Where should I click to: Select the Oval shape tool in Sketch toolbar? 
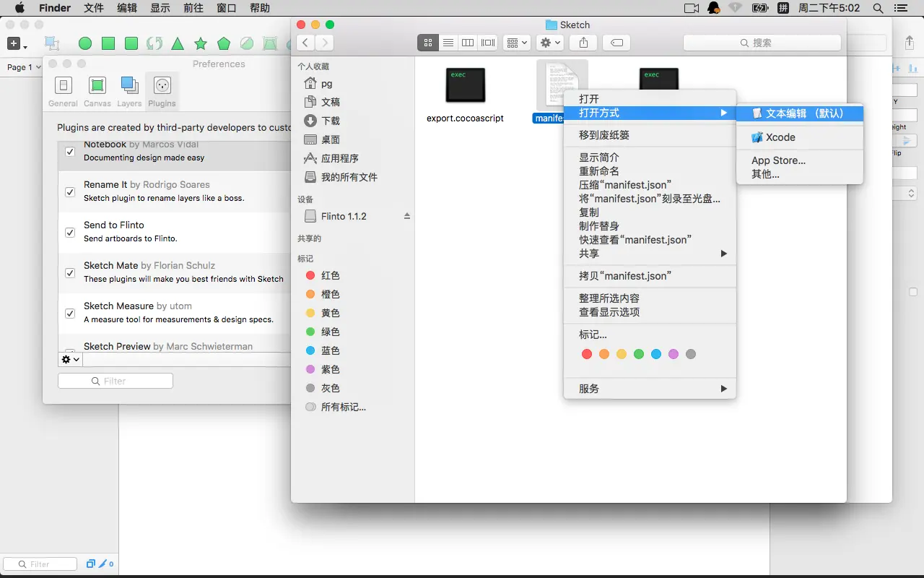[x=85, y=43]
